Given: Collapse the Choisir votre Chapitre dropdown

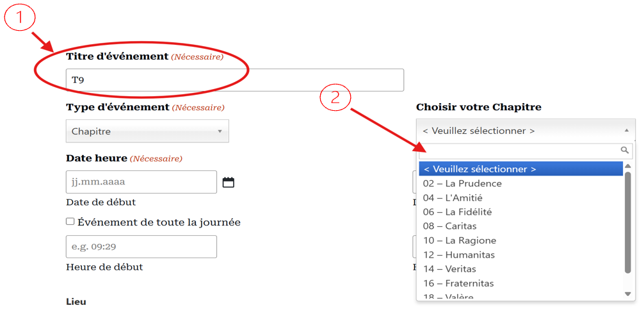Looking at the screenshot, I should (x=525, y=131).
